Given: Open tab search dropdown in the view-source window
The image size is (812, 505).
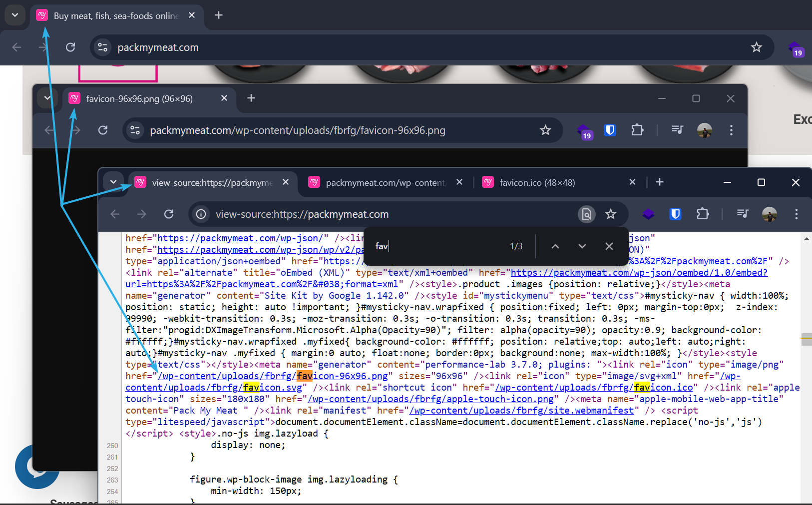Looking at the screenshot, I should (x=113, y=182).
